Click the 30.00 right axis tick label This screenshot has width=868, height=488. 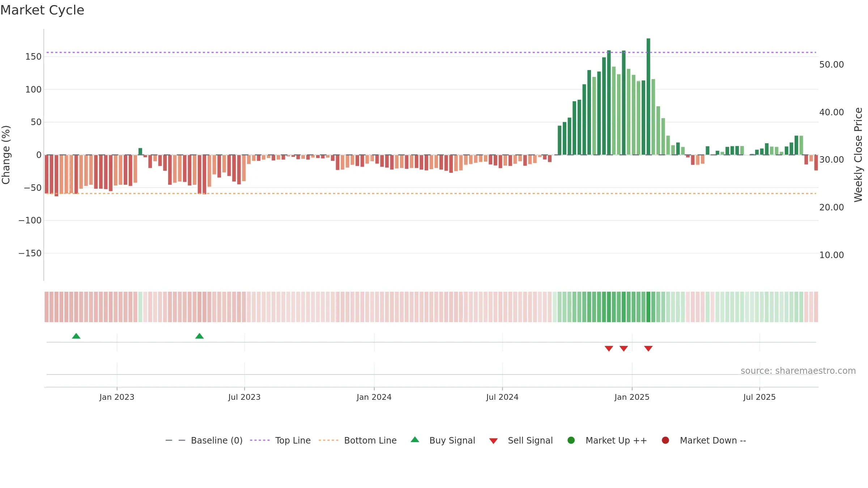tap(831, 160)
